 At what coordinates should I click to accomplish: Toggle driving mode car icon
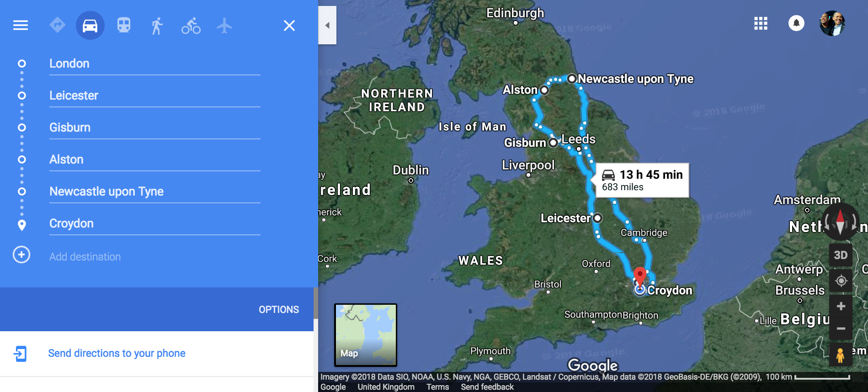[90, 26]
